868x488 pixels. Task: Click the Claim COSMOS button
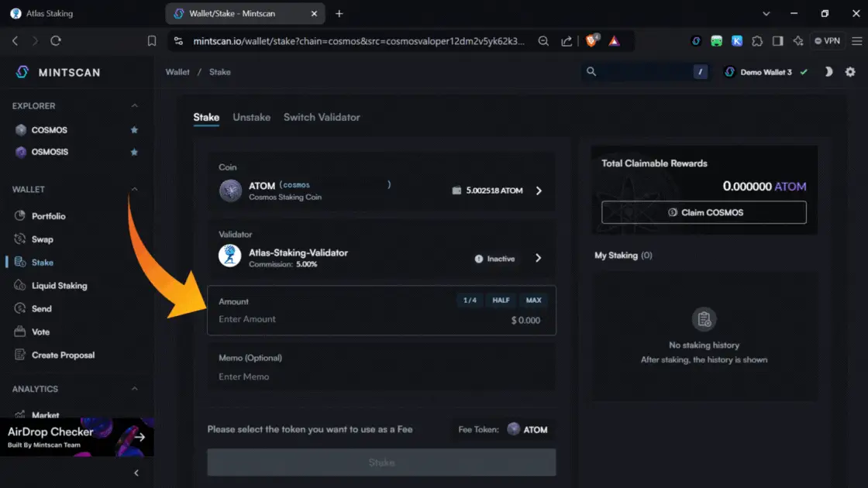click(704, 212)
